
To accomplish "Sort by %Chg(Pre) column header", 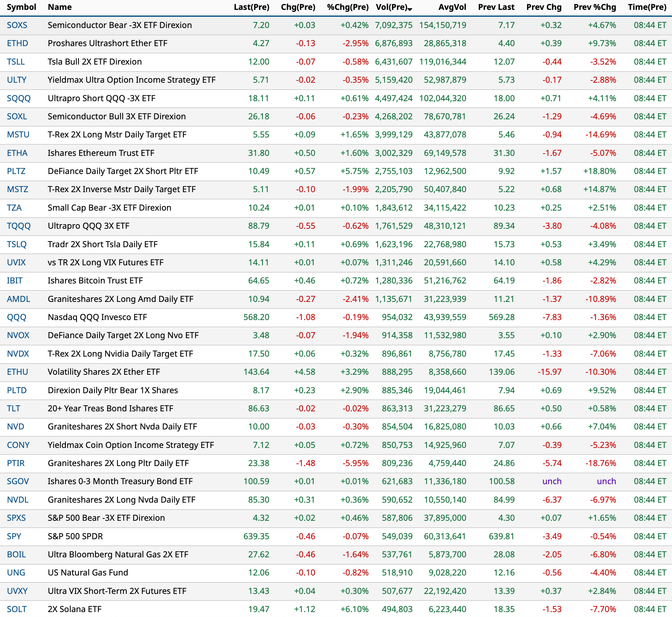I will click(x=348, y=7).
